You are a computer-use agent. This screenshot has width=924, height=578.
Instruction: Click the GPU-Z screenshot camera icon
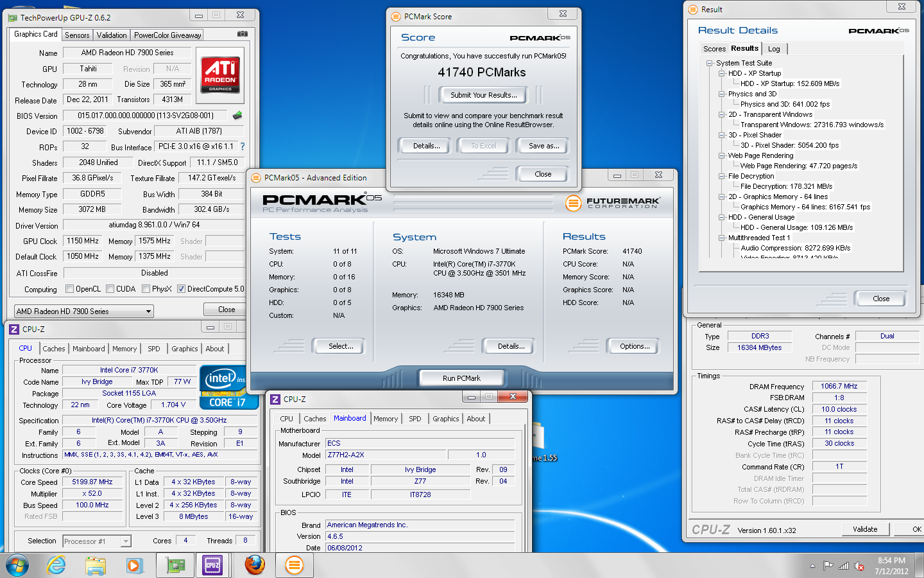242,34
